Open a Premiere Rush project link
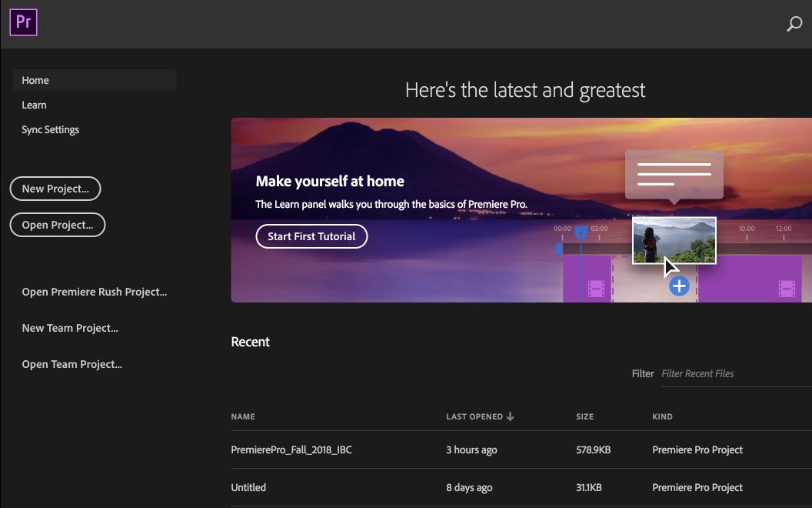The height and width of the screenshot is (508, 812). (x=94, y=292)
